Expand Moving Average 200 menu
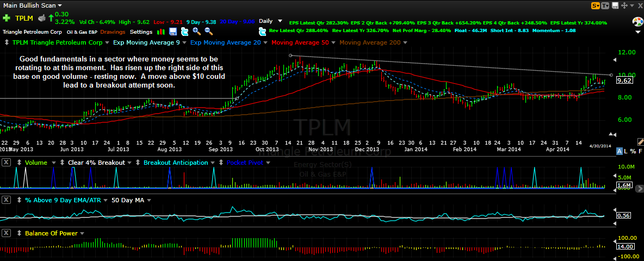Viewport: 644px width, 261px height. pos(405,42)
